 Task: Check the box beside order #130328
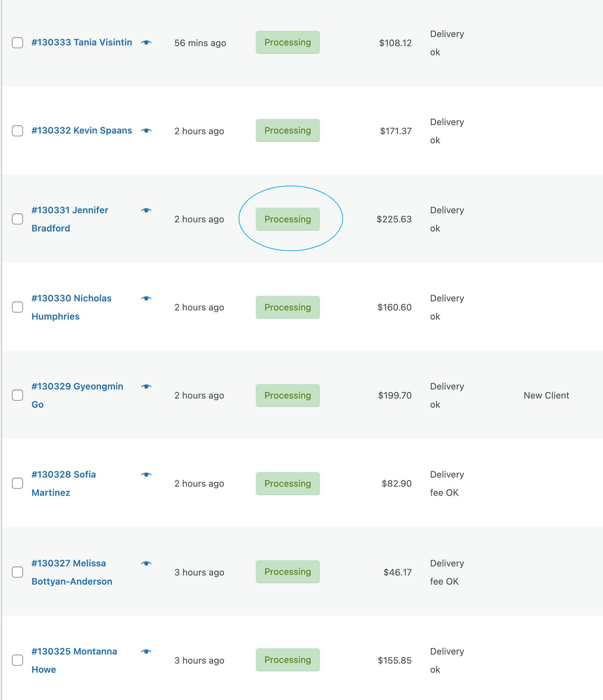click(x=17, y=484)
